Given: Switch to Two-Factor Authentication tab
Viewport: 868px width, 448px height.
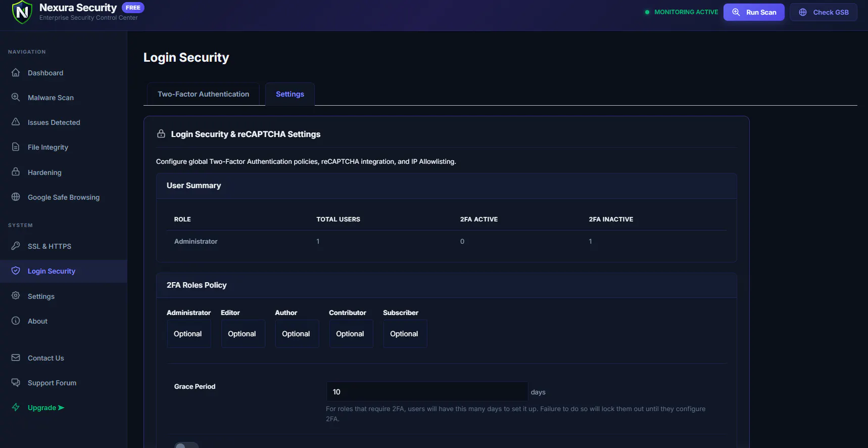Looking at the screenshot, I should 203,94.
